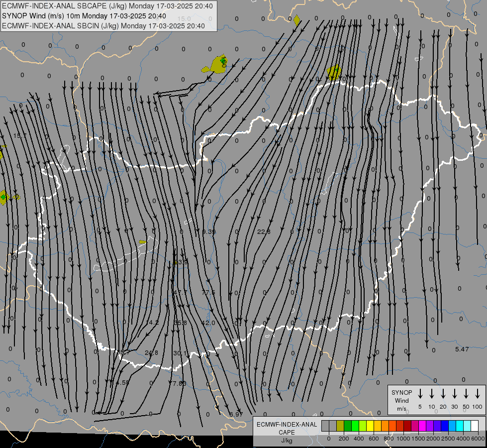
Task: Click the 77.5 CAPE value on map
Action: 208,292
